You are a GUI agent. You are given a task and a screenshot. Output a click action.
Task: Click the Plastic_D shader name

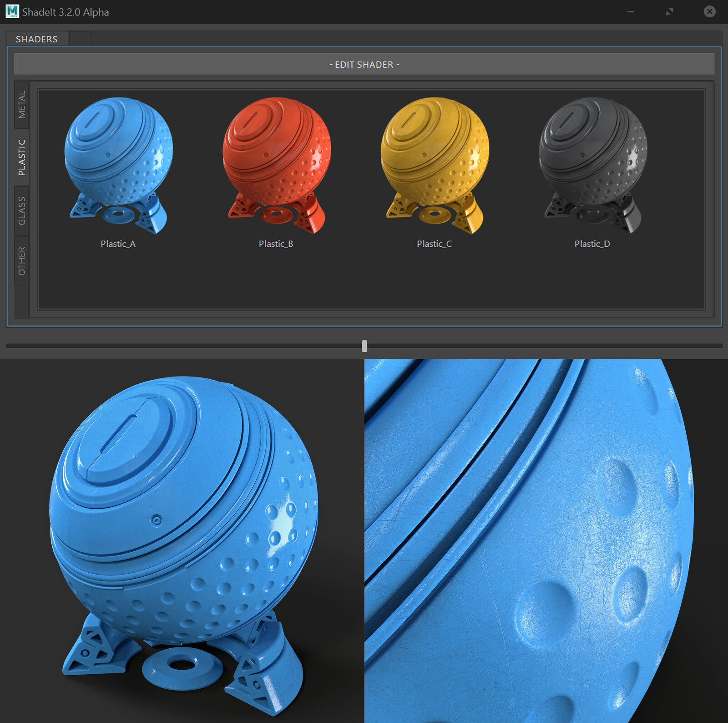[x=592, y=244]
